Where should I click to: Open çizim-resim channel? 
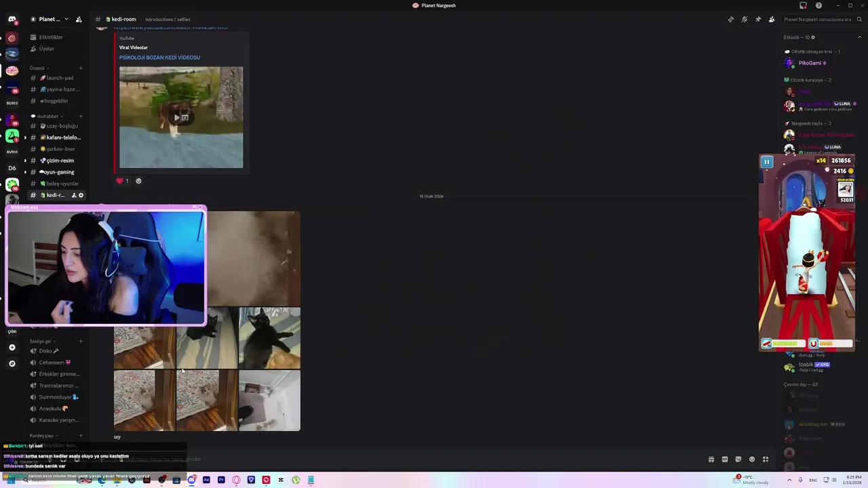click(56, 161)
